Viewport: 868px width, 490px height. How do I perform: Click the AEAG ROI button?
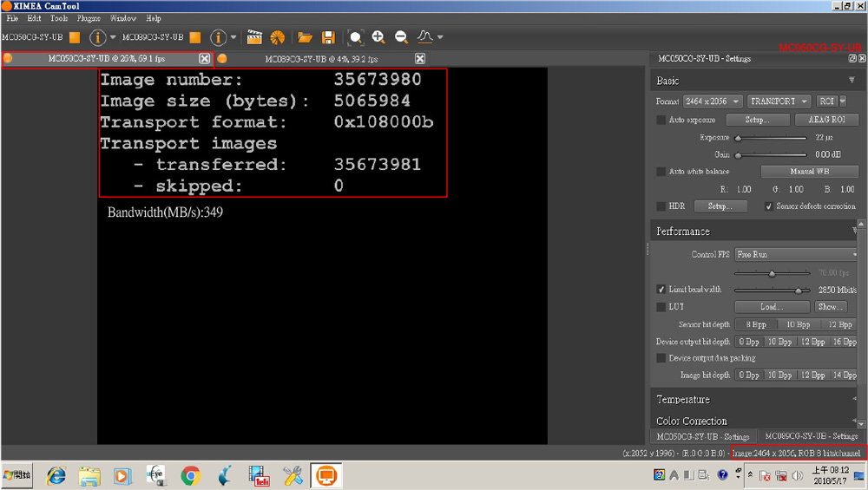826,120
